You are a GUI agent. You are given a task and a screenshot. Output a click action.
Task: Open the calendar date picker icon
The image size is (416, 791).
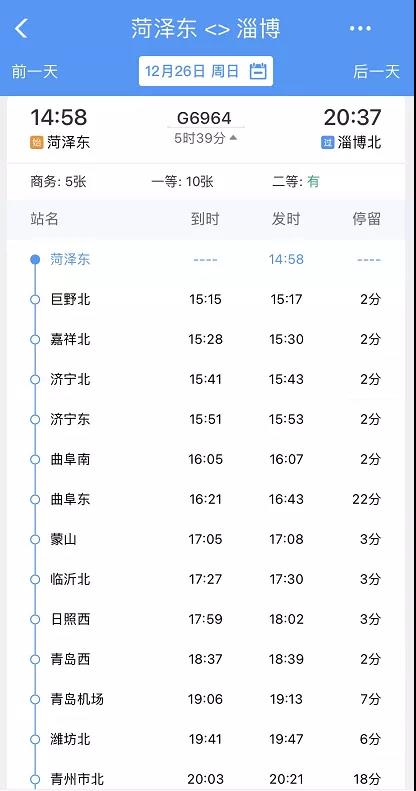pos(258,71)
